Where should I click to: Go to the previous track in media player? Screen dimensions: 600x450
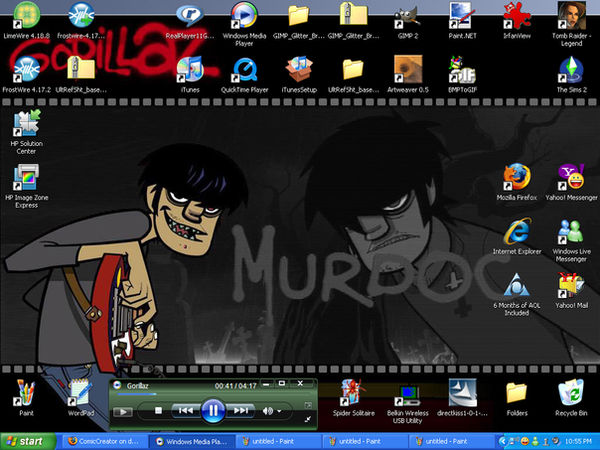(186, 411)
